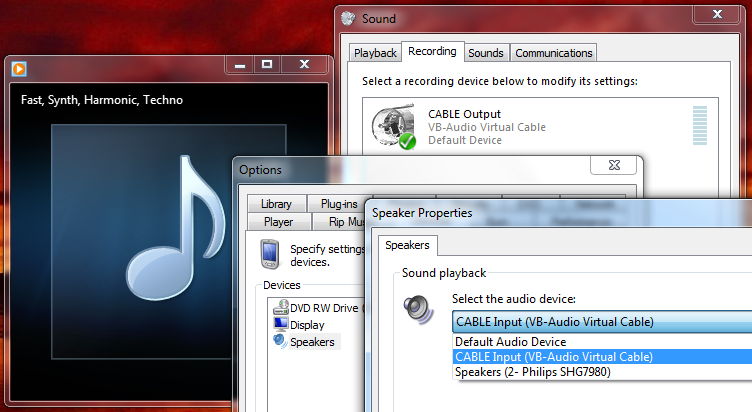Viewport: 752px width, 412px height.
Task: Click the speaker icon in Speaker Properties
Action: pyautogui.click(x=419, y=309)
